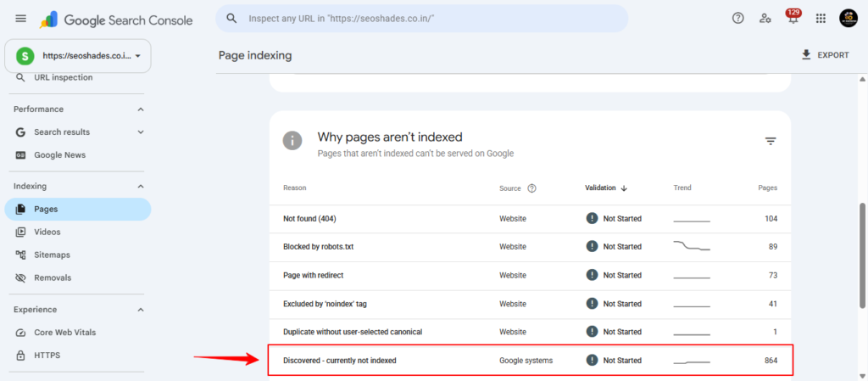Click the URL inspection magnifier icon
The image size is (868, 381).
(20, 77)
